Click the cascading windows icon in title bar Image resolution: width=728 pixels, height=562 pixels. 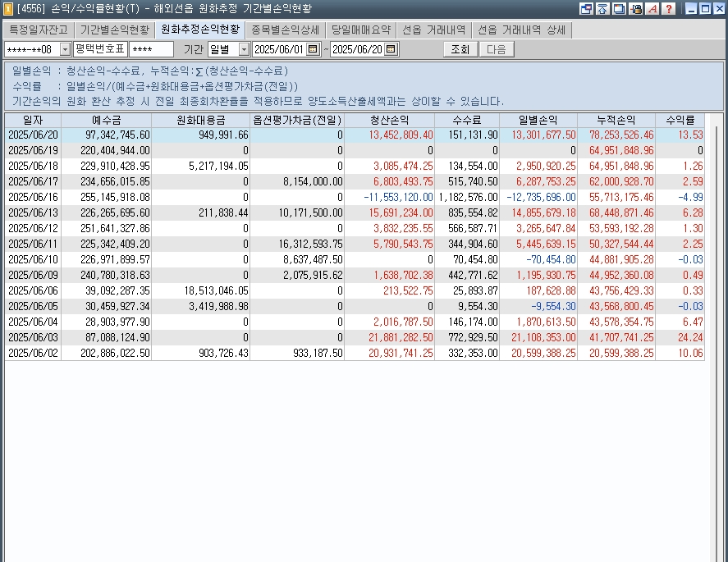[619, 9]
